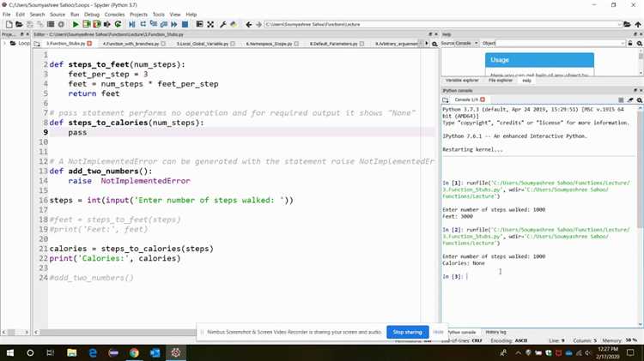Image resolution: width=644 pixels, height=361 pixels.
Task: Close the Help pane
Action: [641, 34]
